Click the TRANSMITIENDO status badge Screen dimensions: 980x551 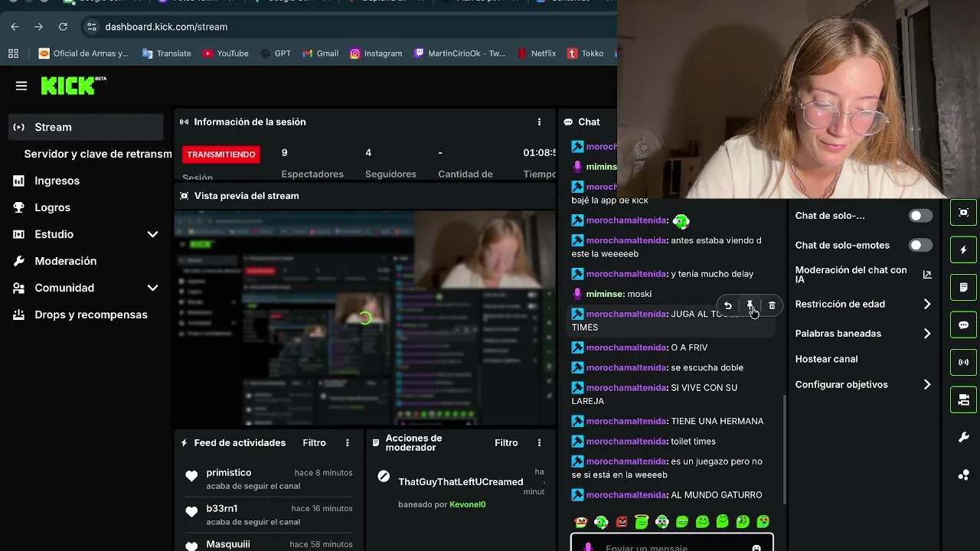click(x=221, y=155)
